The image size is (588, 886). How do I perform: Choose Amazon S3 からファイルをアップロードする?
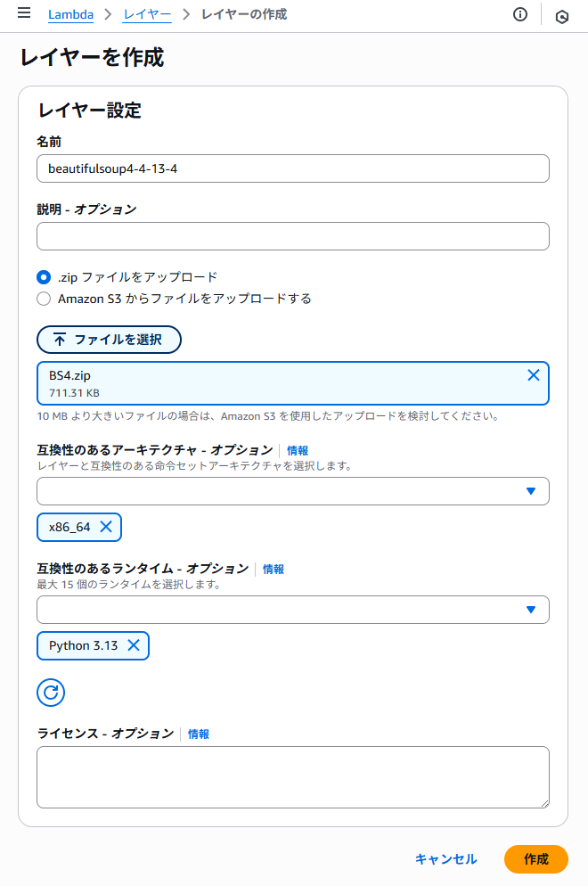point(44,299)
